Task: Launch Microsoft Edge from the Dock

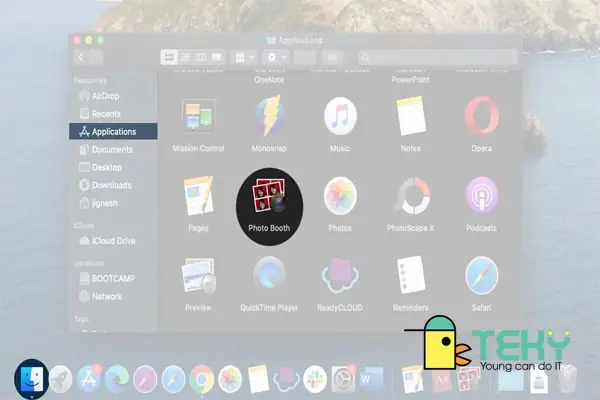Action: click(117, 379)
